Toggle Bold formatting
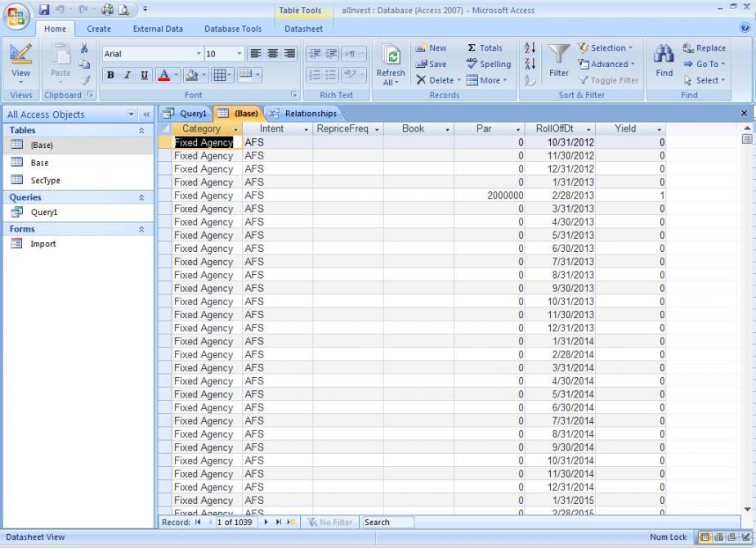The image size is (756, 548). (x=111, y=74)
